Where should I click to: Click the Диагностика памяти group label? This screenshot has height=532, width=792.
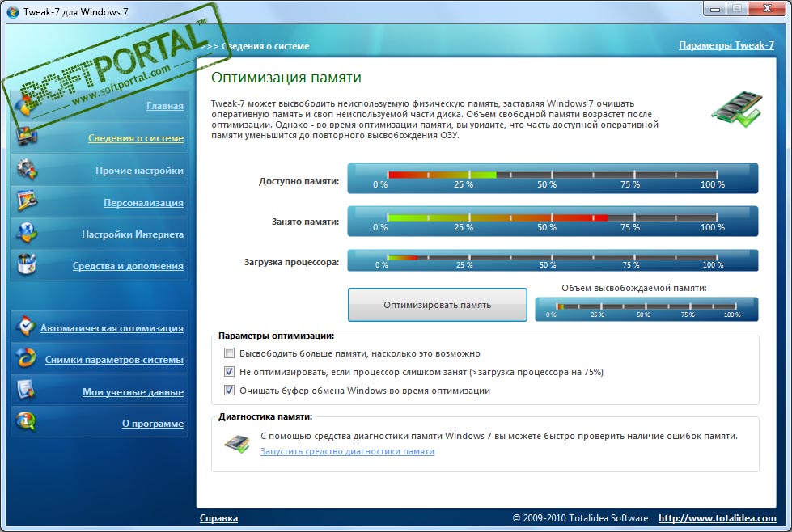[265, 417]
